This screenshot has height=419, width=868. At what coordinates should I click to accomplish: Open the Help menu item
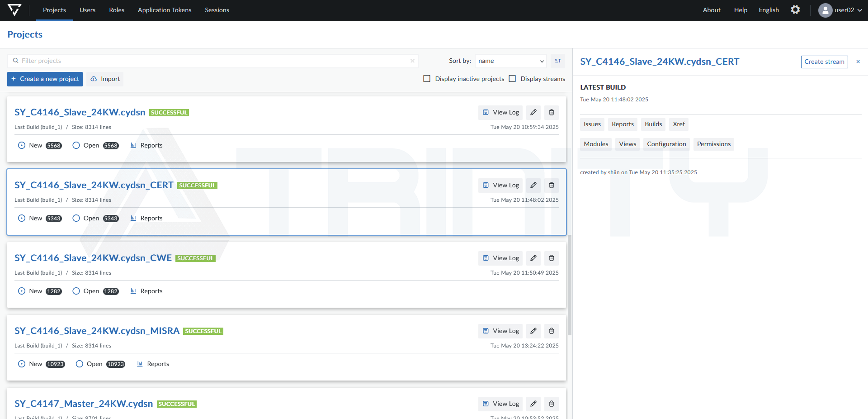coord(741,10)
